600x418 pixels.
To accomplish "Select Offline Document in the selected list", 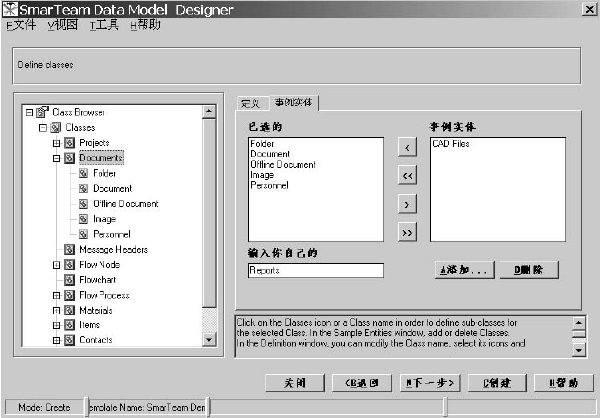I will [283, 165].
